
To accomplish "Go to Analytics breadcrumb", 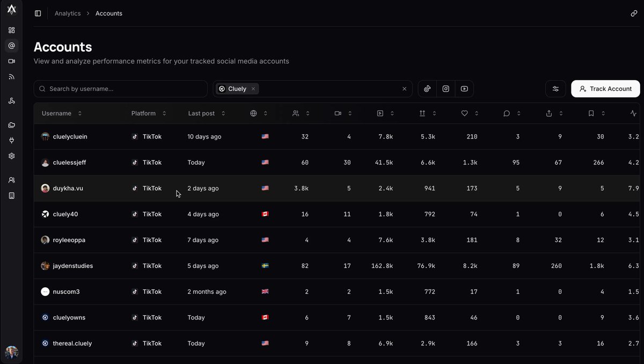I will (x=68, y=13).
